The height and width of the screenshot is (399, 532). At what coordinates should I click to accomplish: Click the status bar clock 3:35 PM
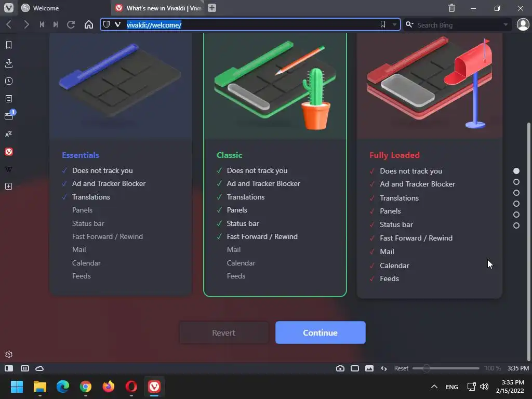coord(518,368)
